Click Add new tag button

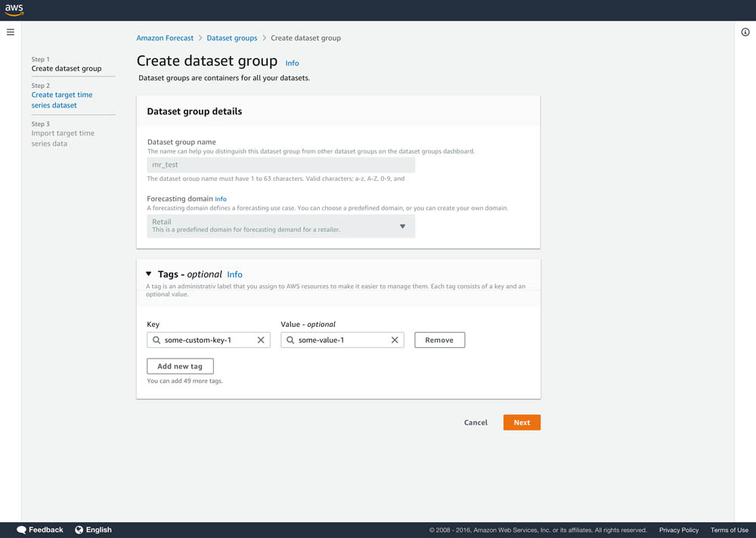pos(180,366)
